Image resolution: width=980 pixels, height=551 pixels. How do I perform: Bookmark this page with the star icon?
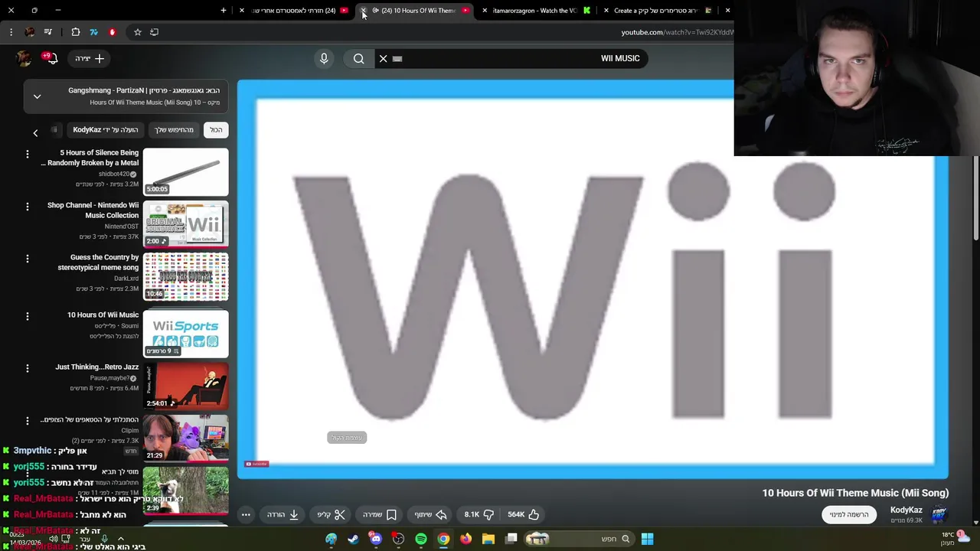pyautogui.click(x=138, y=32)
